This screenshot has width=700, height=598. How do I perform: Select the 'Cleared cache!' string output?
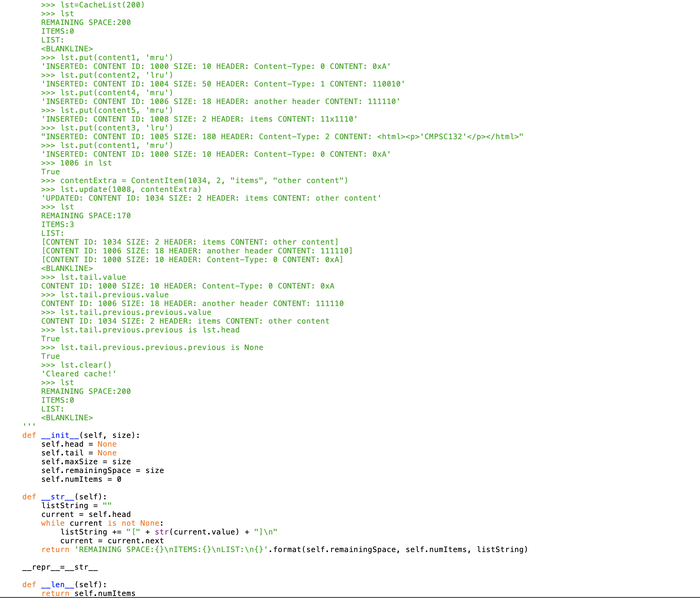pos(79,374)
